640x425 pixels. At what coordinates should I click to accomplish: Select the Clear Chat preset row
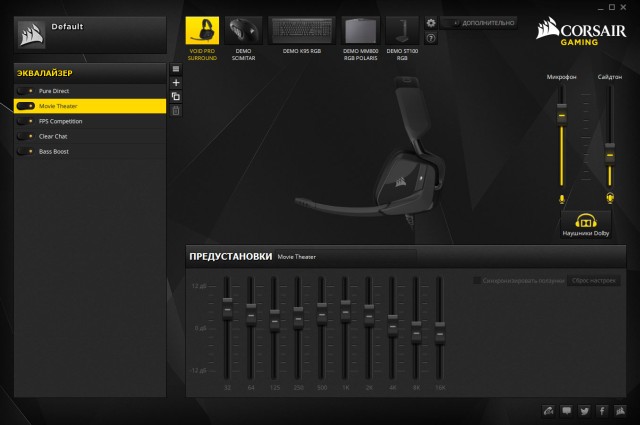click(x=90, y=136)
